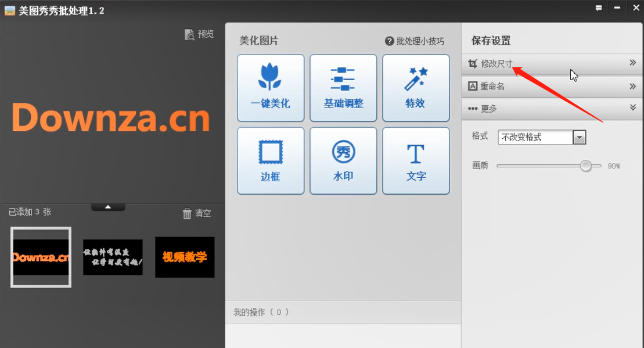Select the 水印 watermark tool
This screenshot has height=348, width=644.
click(343, 160)
